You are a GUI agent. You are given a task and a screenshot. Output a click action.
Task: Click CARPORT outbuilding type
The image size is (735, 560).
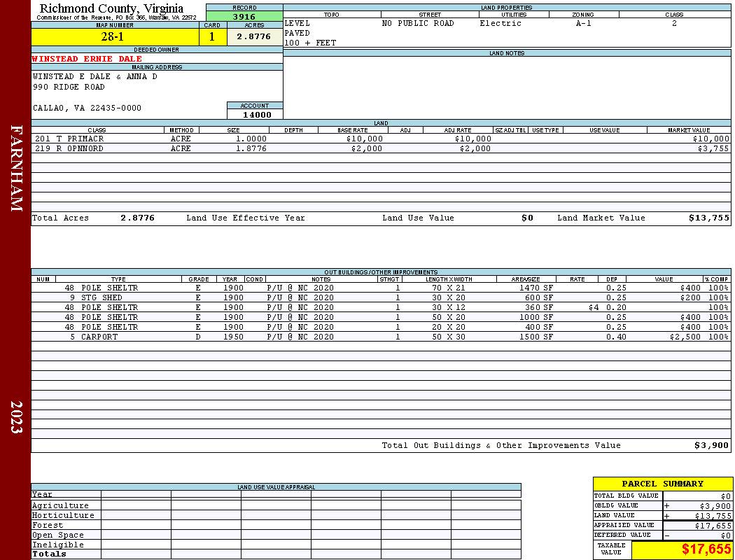pos(99,337)
